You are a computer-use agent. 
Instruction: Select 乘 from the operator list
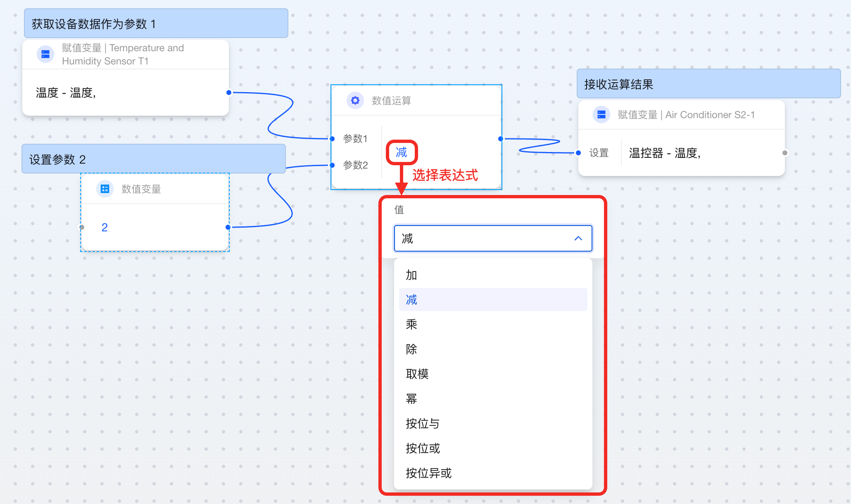click(411, 324)
